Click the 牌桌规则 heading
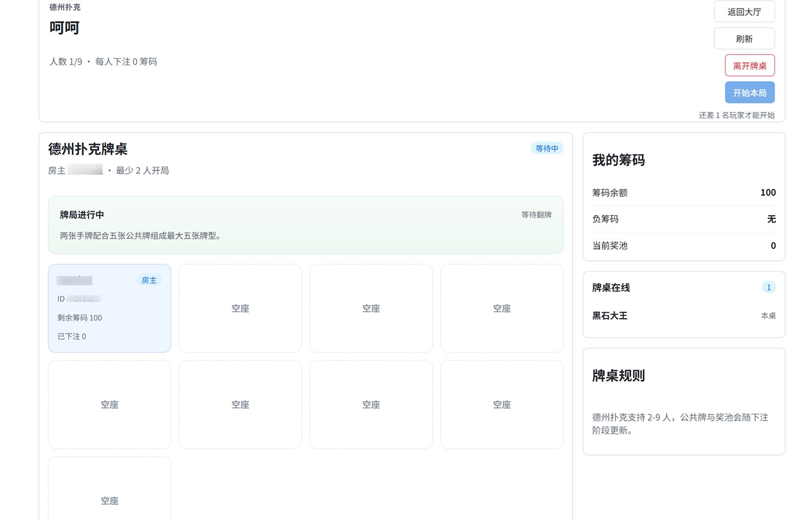The image size is (812, 520). pyautogui.click(x=618, y=375)
